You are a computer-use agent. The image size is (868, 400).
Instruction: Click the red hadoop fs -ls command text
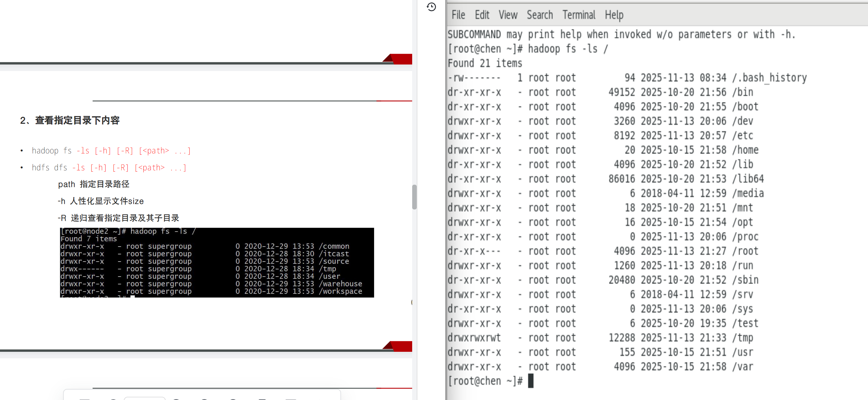(x=111, y=150)
